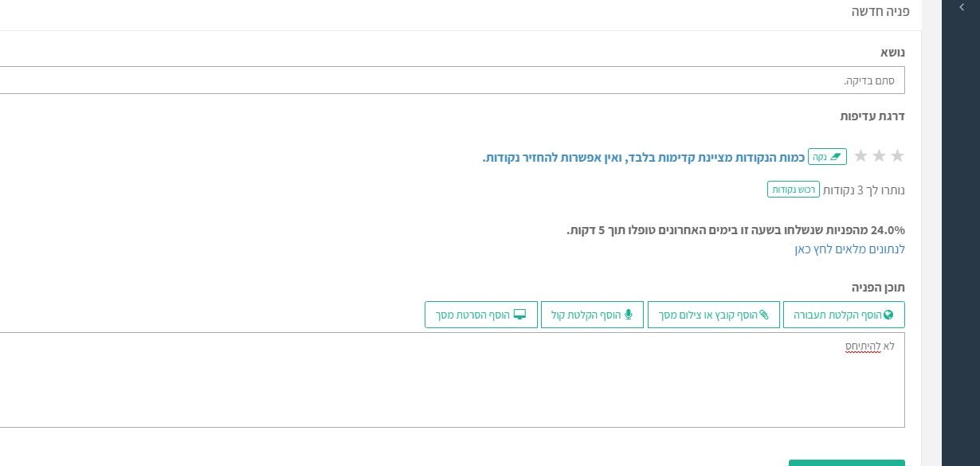Image resolution: width=980 pixels, height=466 pixels.
Task: Select the middle priority star
Action: (x=879, y=156)
